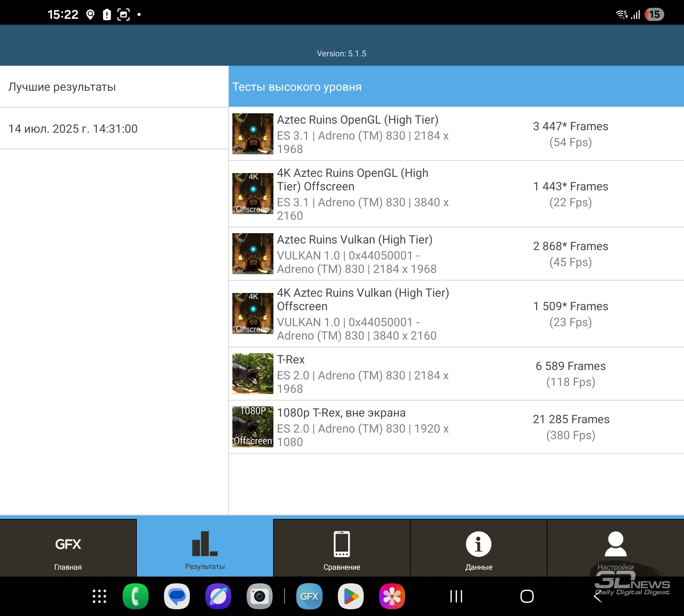
Task: Open the app drawer grid icon
Action: point(99,596)
